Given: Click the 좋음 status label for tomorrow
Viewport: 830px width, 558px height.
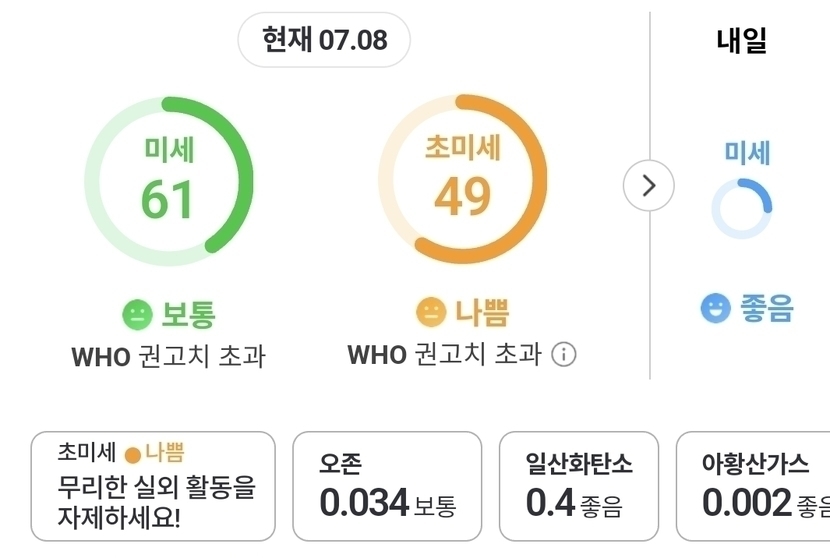Looking at the screenshot, I should tap(766, 308).
